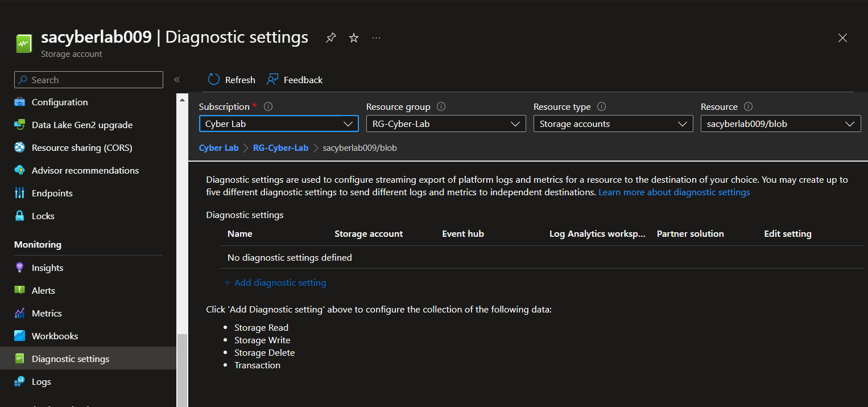Viewport: 868px width, 407px height.
Task: Click the info icon next to Resource label
Action: 748,107
